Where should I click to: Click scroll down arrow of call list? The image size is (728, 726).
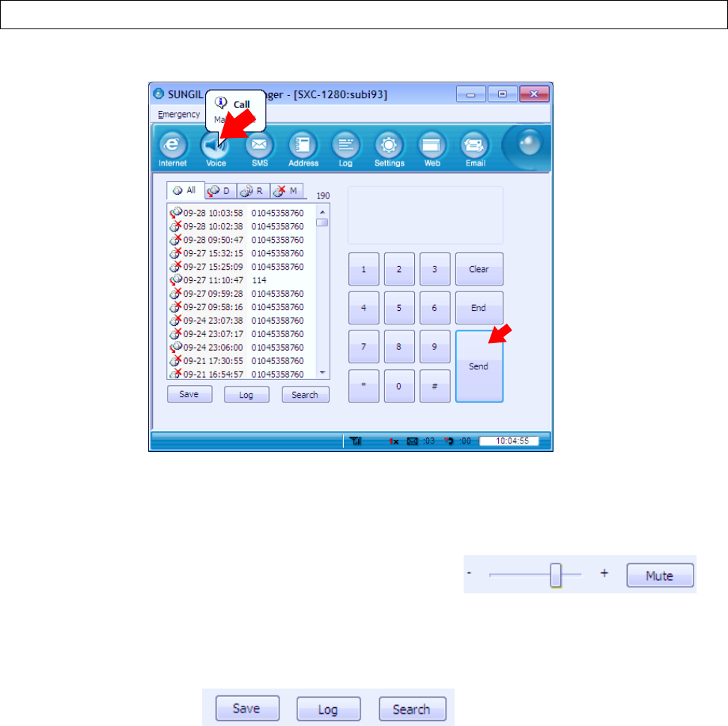[322, 372]
